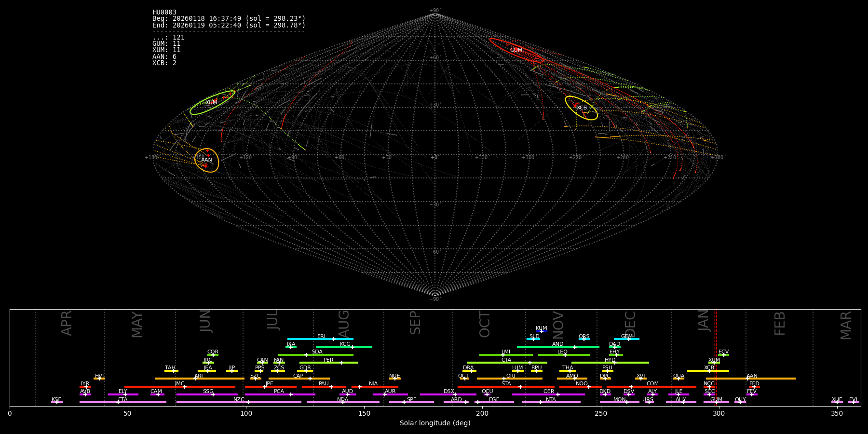Click the KCG shower bar in timeline
The width and height of the screenshot is (868, 434).
click(344, 347)
